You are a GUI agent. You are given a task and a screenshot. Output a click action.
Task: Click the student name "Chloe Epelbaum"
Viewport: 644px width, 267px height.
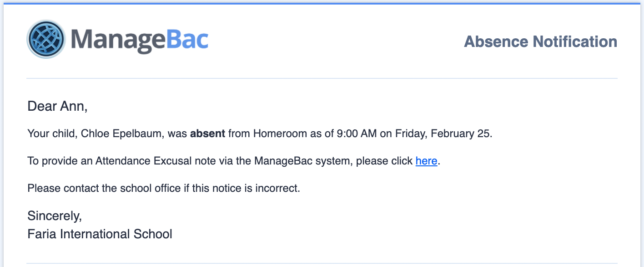coord(121,134)
